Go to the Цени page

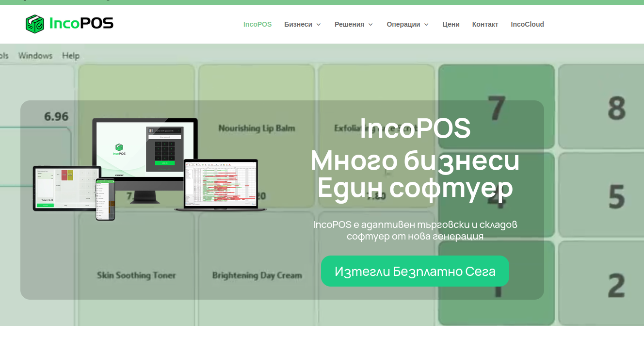click(451, 24)
